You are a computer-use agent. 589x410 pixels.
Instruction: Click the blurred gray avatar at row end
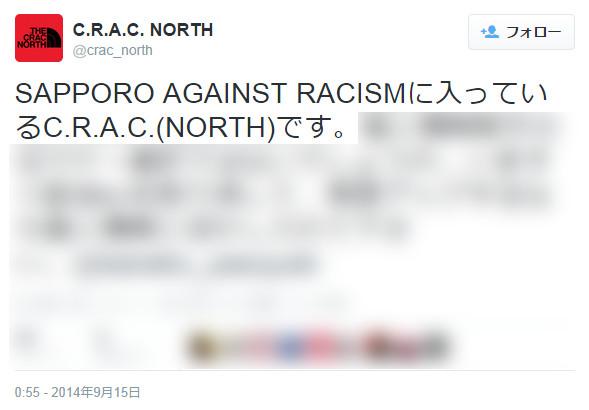tap(434, 346)
